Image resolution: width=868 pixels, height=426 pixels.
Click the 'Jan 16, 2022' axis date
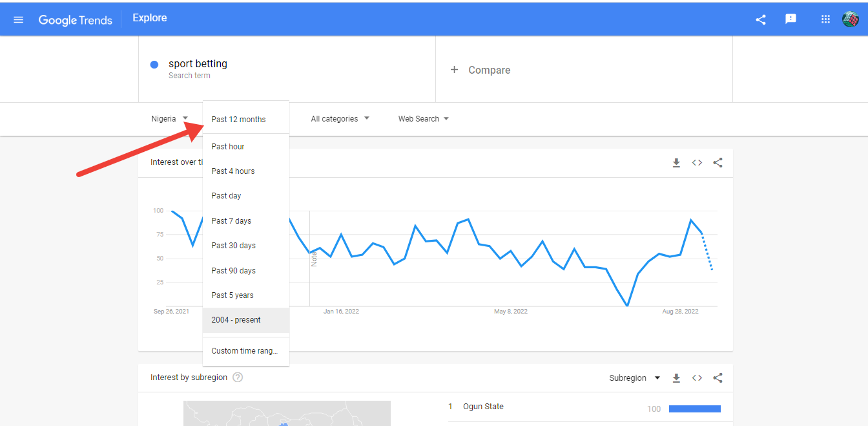click(x=341, y=312)
